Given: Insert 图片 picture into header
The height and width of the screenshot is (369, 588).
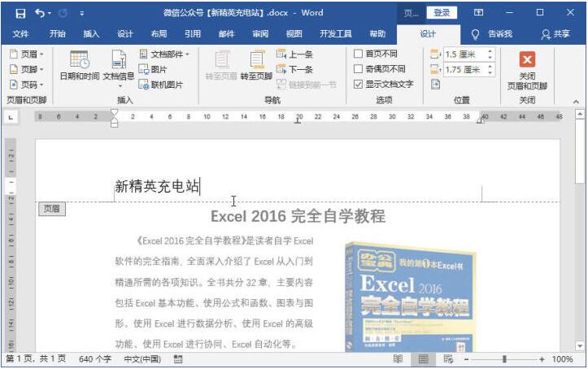Looking at the screenshot, I should [x=153, y=69].
